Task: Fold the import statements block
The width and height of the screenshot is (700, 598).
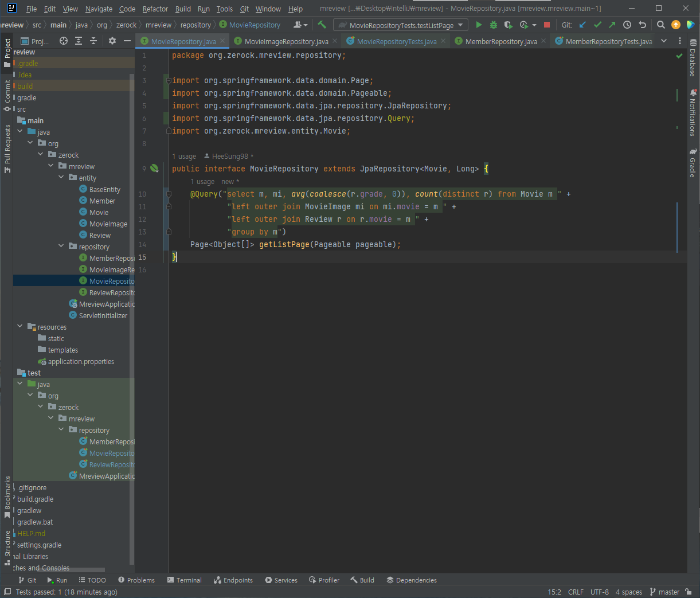Action: click(169, 80)
